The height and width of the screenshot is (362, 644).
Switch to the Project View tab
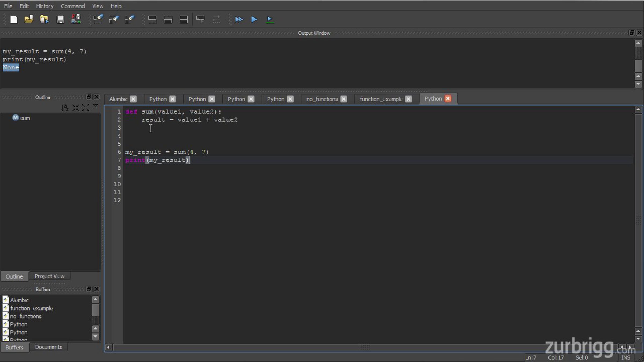[x=49, y=276]
